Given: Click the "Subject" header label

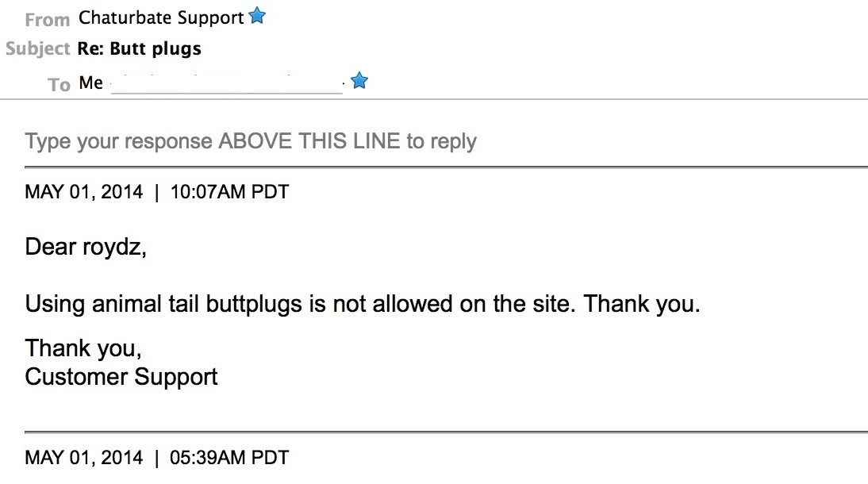Looking at the screenshot, I should coord(38,49).
